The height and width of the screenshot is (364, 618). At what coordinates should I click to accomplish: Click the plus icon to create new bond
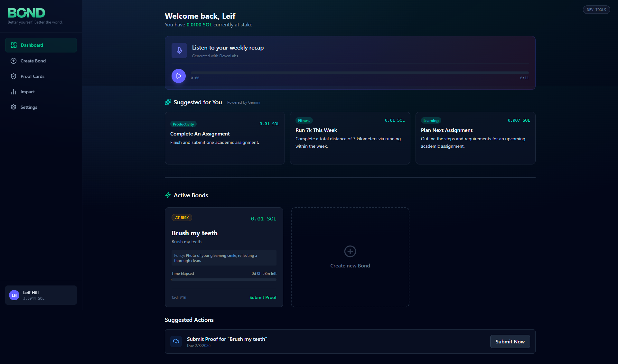coord(350,251)
